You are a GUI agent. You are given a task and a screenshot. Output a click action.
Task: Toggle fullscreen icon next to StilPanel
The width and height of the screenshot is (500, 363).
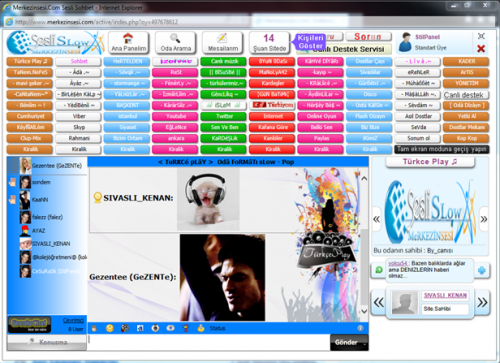coord(481,36)
